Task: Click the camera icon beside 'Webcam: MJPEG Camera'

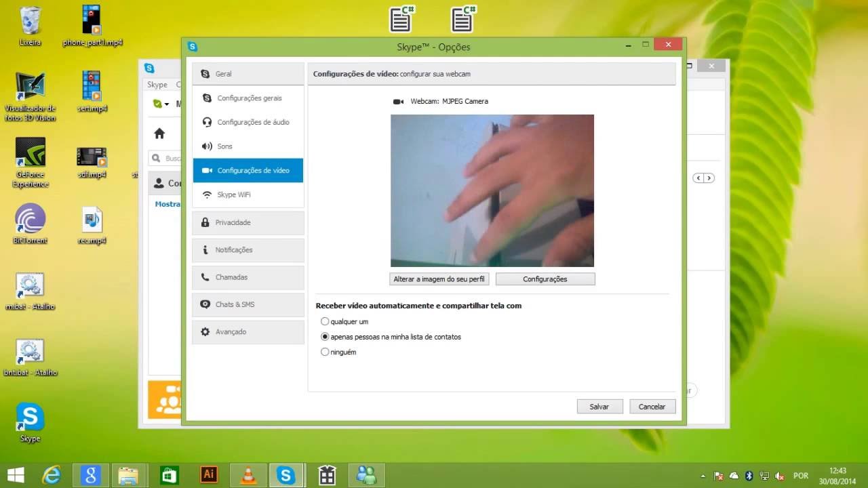Action: (398, 102)
